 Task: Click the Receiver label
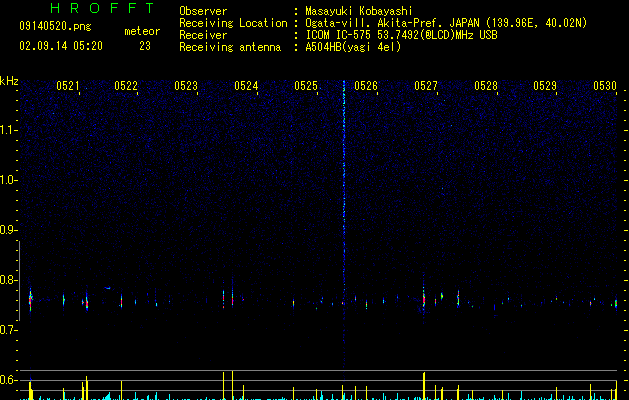pyautogui.click(x=203, y=35)
